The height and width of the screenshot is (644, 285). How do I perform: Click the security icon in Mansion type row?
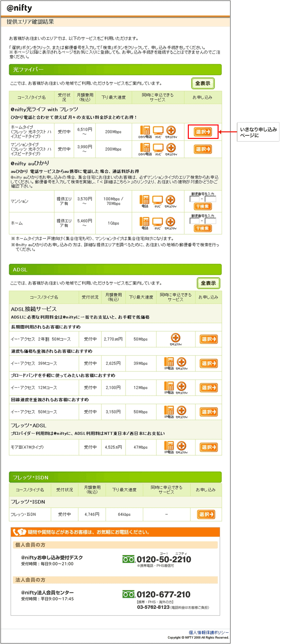171,149
